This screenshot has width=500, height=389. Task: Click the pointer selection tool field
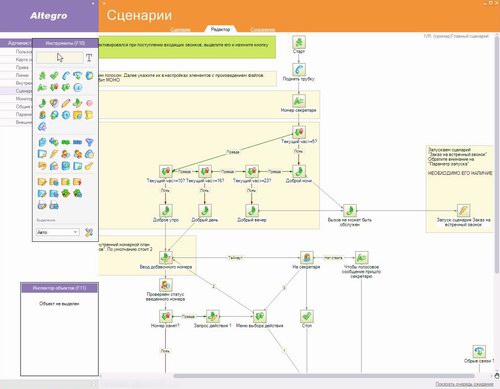(x=60, y=58)
